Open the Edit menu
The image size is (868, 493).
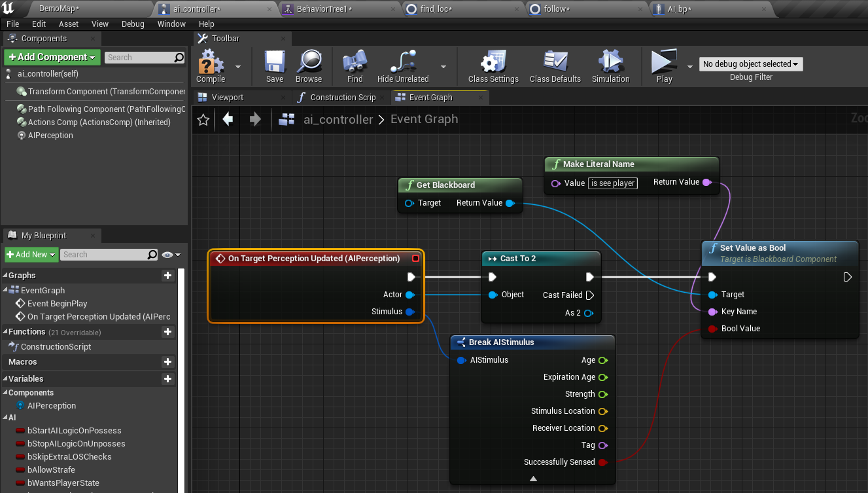coord(39,24)
